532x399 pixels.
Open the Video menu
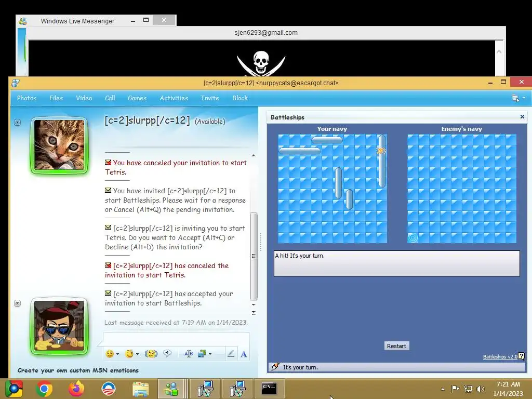pyautogui.click(x=84, y=98)
